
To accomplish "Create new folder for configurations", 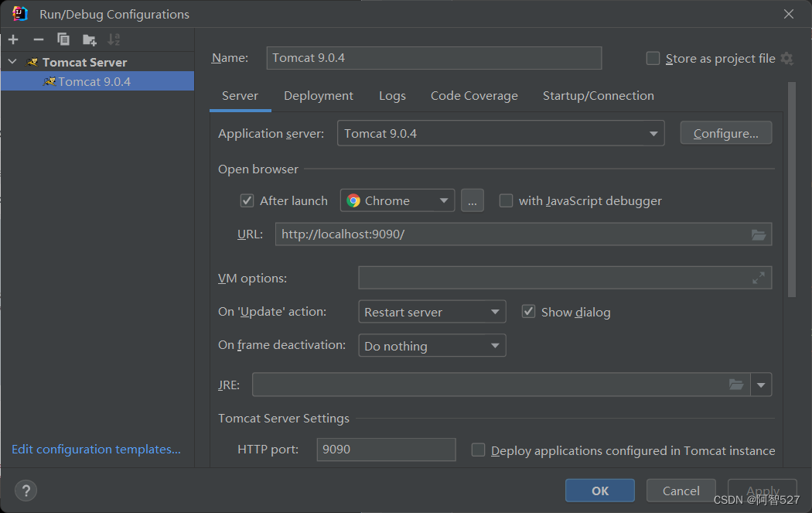I will tap(89, 39).
